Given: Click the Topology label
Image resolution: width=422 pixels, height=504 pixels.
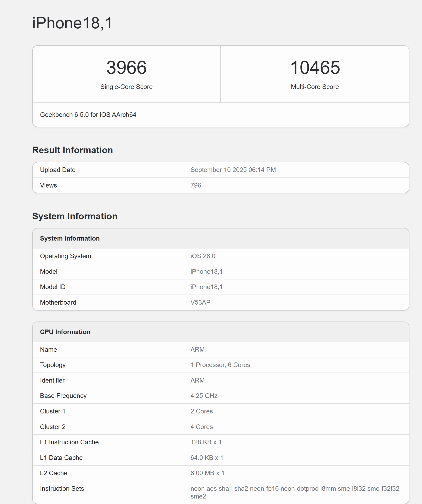Looking at the screenshot, I should [x=53, y=365].
